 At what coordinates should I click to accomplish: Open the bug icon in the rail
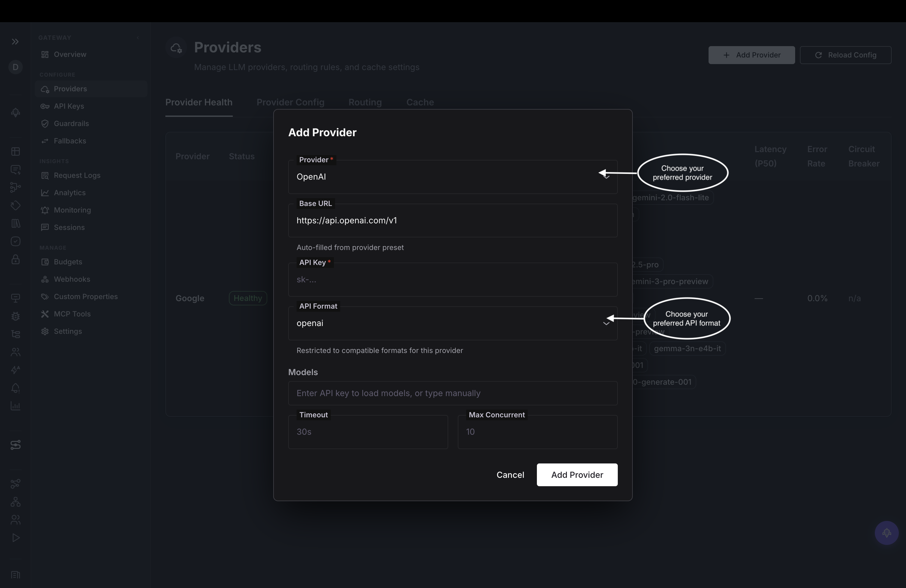click(x=15, y=316)
